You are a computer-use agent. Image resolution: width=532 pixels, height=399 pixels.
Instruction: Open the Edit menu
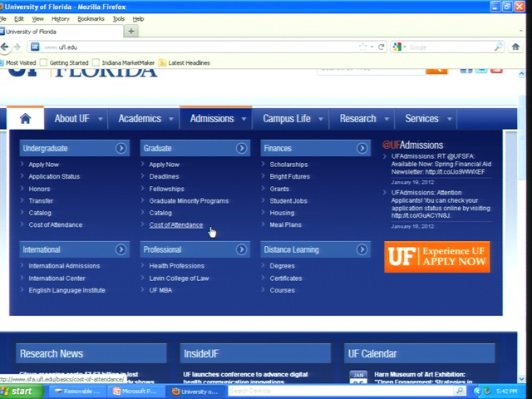[18, 19]
